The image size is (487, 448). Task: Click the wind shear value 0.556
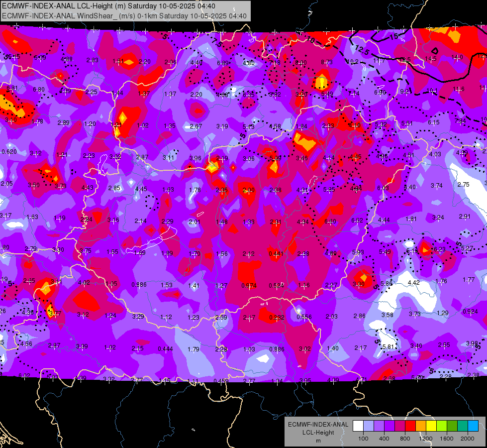click(x=304, y=317)
